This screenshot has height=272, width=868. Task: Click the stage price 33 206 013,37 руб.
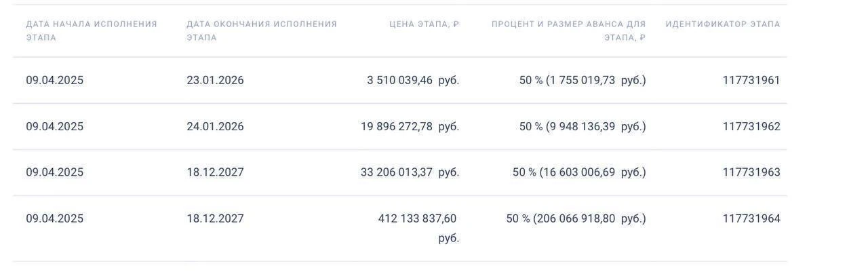(410, 172)
